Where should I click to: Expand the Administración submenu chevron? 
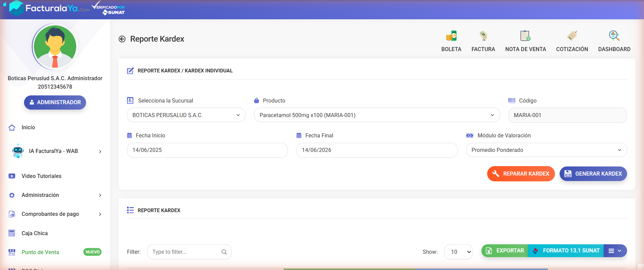pyautogui.click(x=100, y=195)
